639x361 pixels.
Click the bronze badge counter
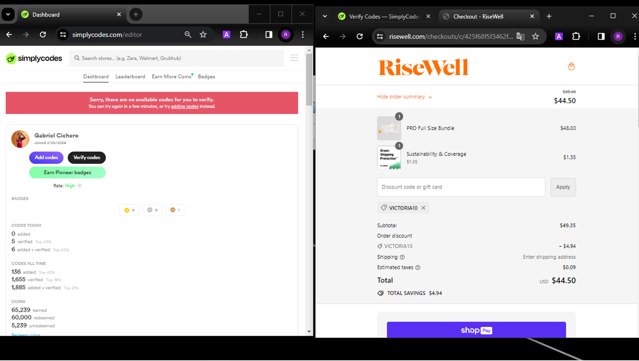point(175,210)
